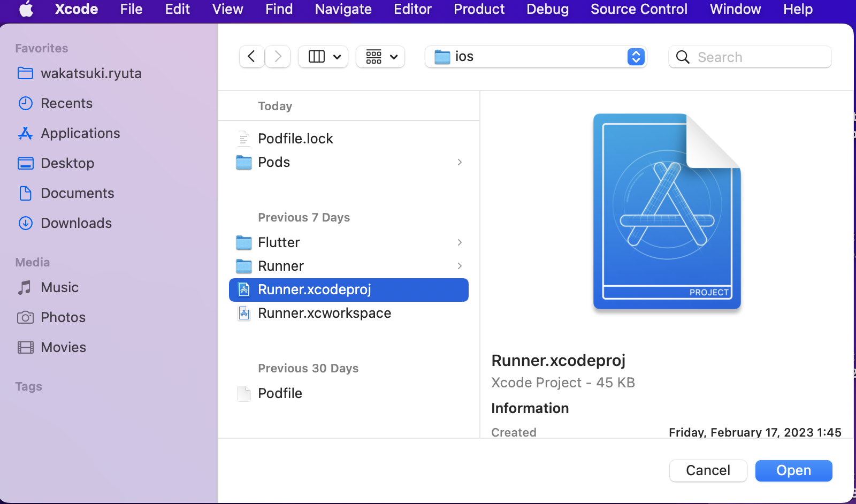Click the Music note icon in sidebar
856x504 pixels.
[25, 287]
